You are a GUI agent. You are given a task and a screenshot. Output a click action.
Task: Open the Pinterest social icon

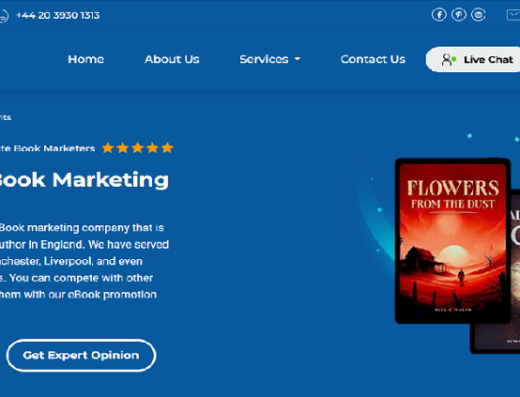coord(459,15)
